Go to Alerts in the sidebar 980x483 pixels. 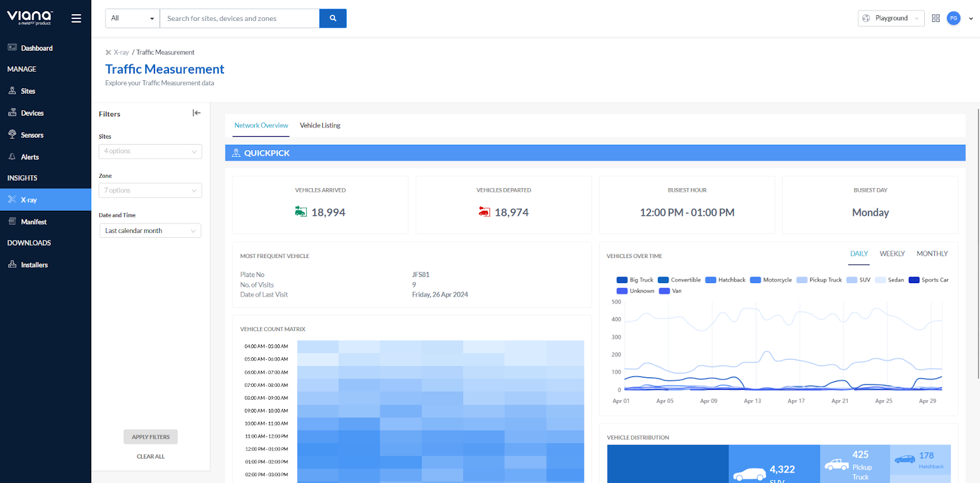[29, 157]
